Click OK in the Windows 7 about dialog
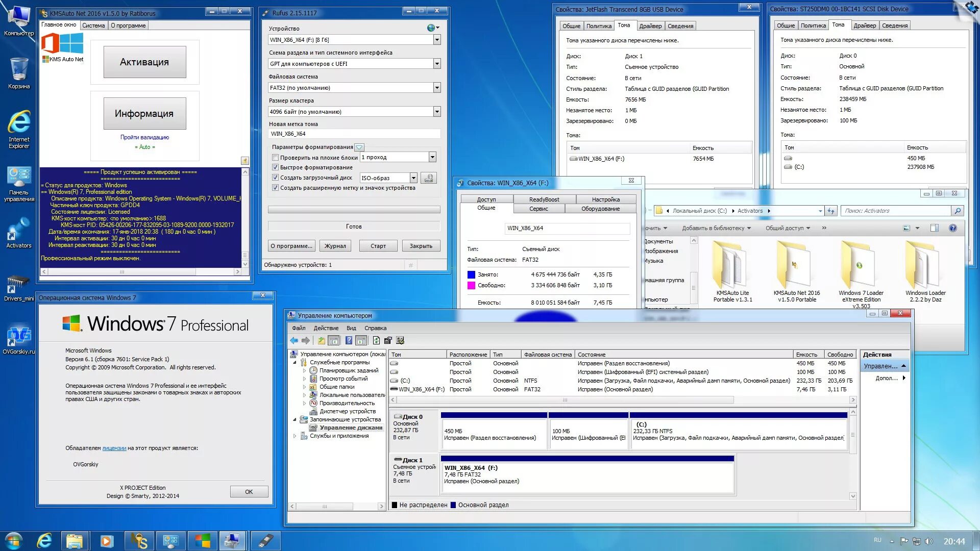This screenshot has width=980, height=551. [x=249, y=492]
